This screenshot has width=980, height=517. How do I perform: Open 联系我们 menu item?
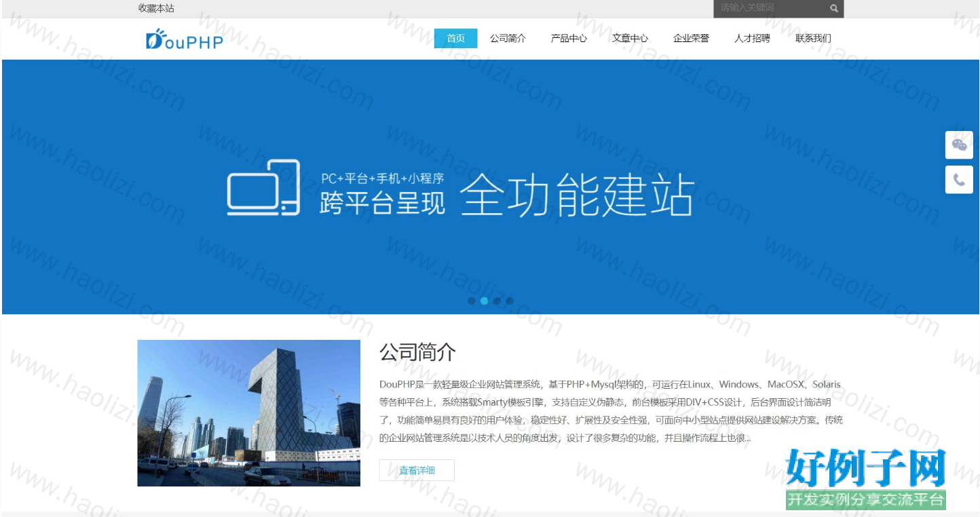click(x=813, y=39)
